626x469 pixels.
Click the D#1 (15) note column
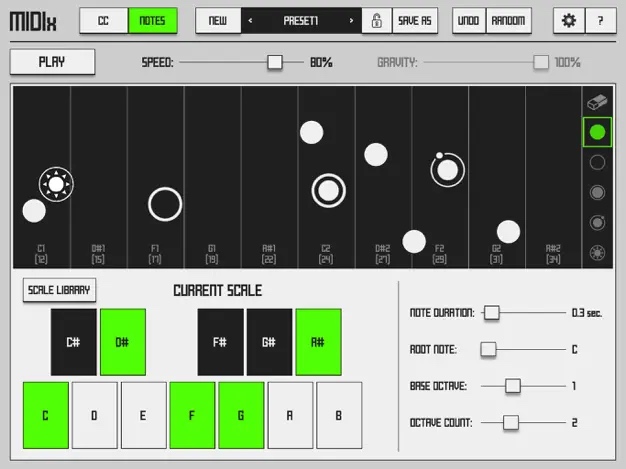click(x=98, y=177)
